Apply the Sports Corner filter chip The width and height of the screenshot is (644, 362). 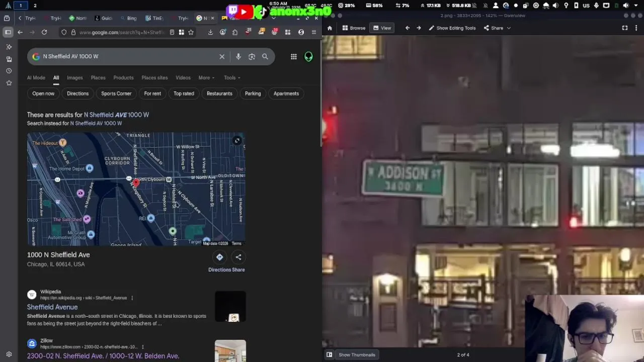point(116,94)
